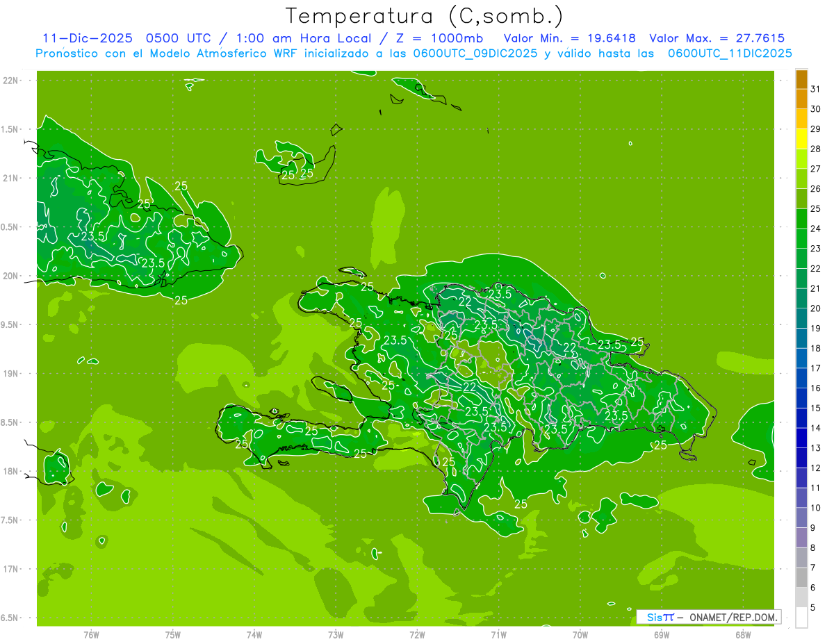This screenshot has height=644, width=834.
Task: Click the '74W' longitude axis label
Action: coord(254,635)
